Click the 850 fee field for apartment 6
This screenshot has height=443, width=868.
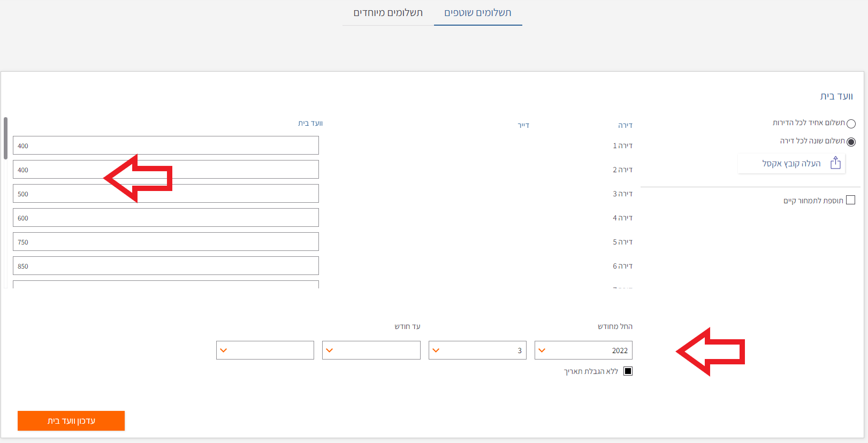click(166, 266)
